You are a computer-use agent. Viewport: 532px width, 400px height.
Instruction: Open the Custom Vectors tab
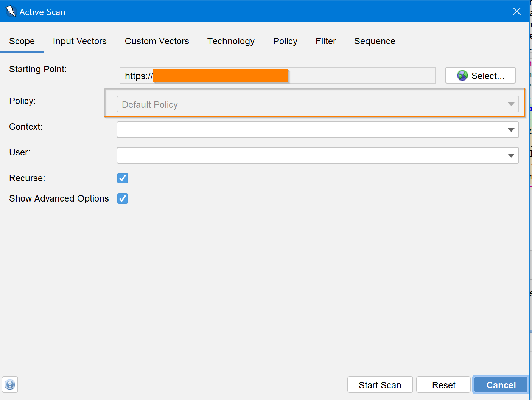(x=157, y=41)
